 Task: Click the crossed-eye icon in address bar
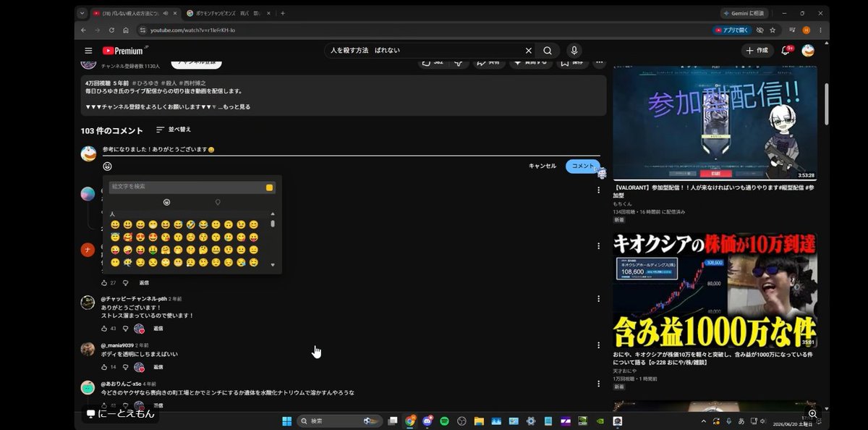pyautogui.click(x=759, y=30)
